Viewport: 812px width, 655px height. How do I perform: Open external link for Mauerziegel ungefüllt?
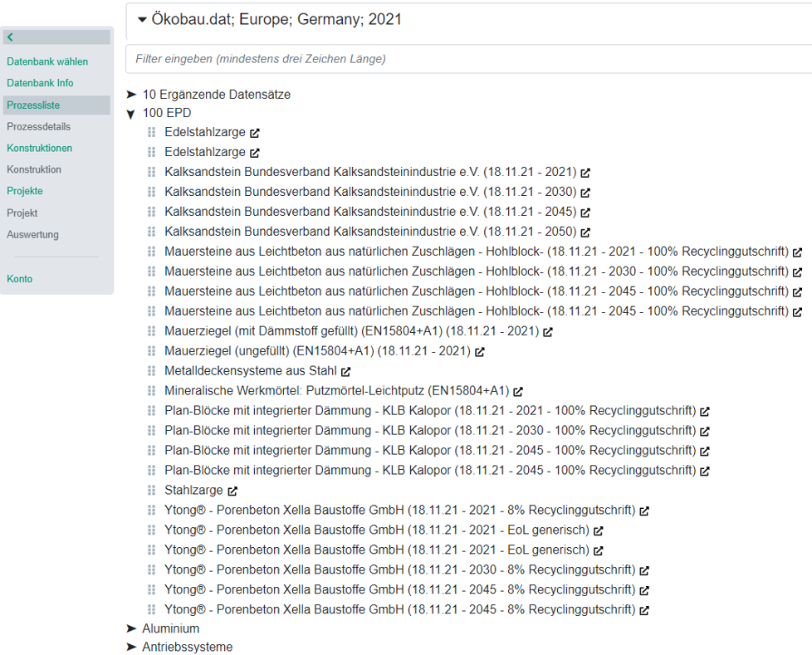(480, 352)
